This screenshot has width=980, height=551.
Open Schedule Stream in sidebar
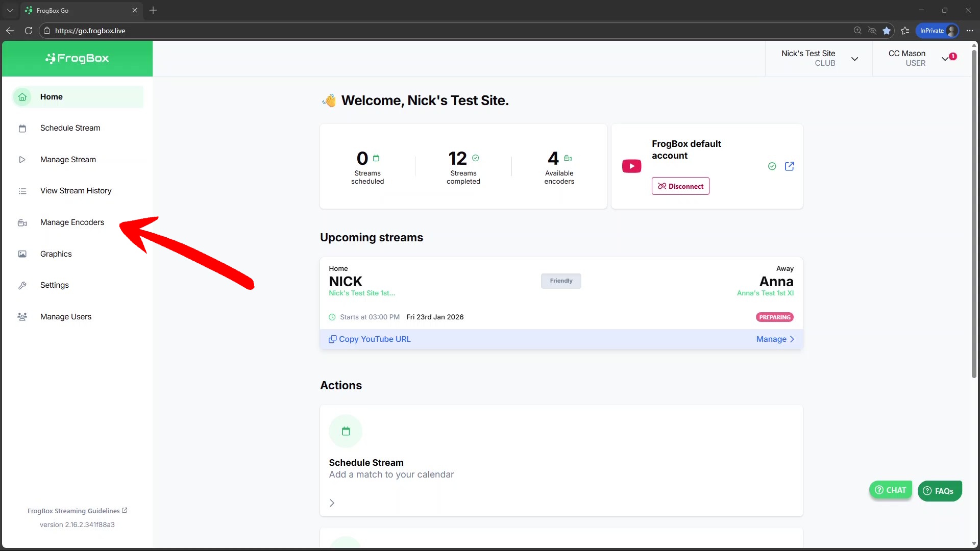click(70, 128)
